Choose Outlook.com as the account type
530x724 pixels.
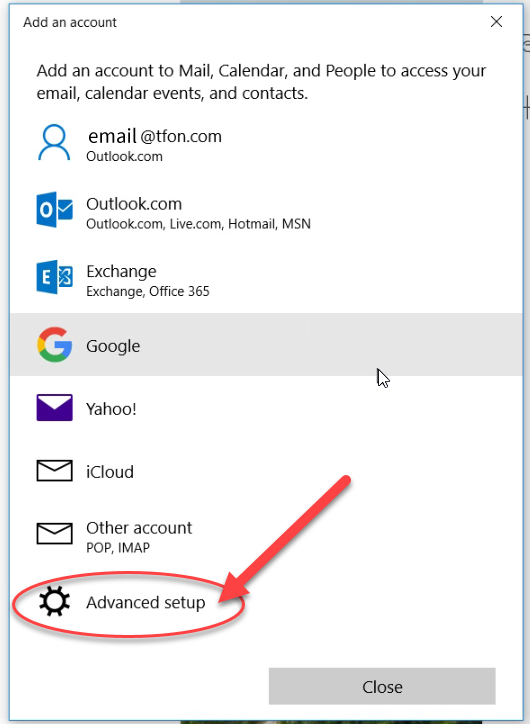coord(266,210)
